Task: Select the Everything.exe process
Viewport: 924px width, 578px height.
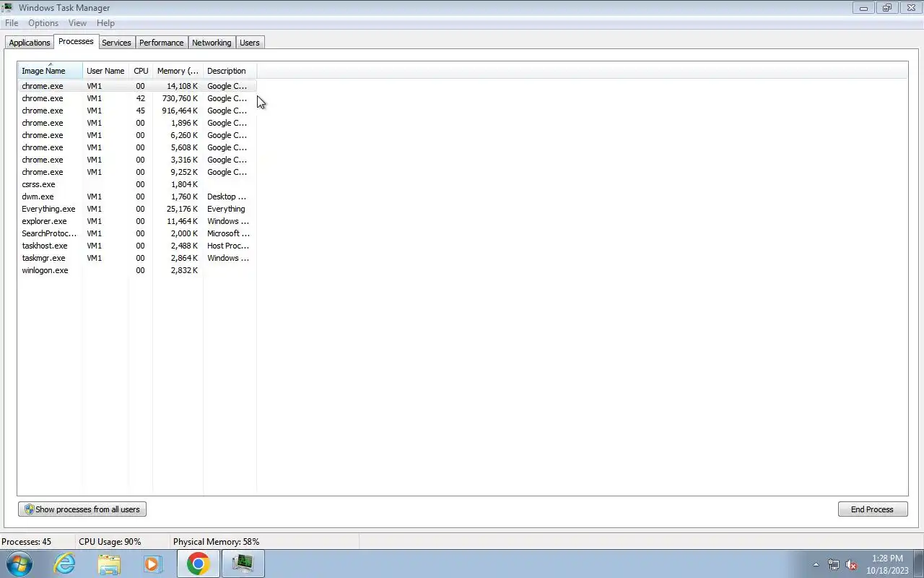Action: click(x=137, y=209)
